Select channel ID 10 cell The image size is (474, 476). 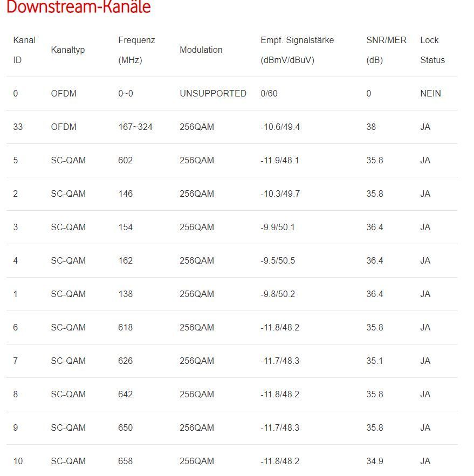[18, 461]
